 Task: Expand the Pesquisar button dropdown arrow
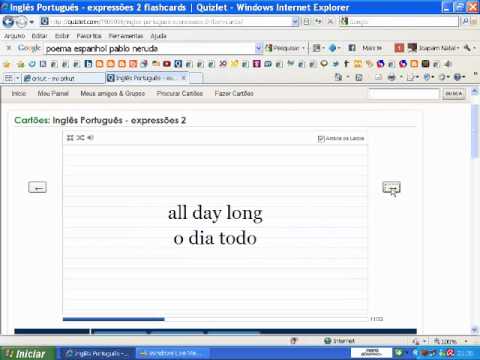coord(303,49)
